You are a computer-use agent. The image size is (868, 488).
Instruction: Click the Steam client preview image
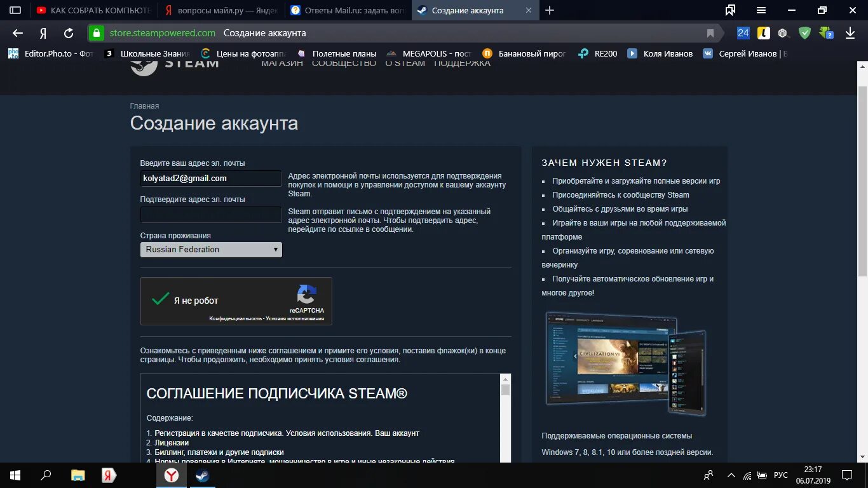626,363
